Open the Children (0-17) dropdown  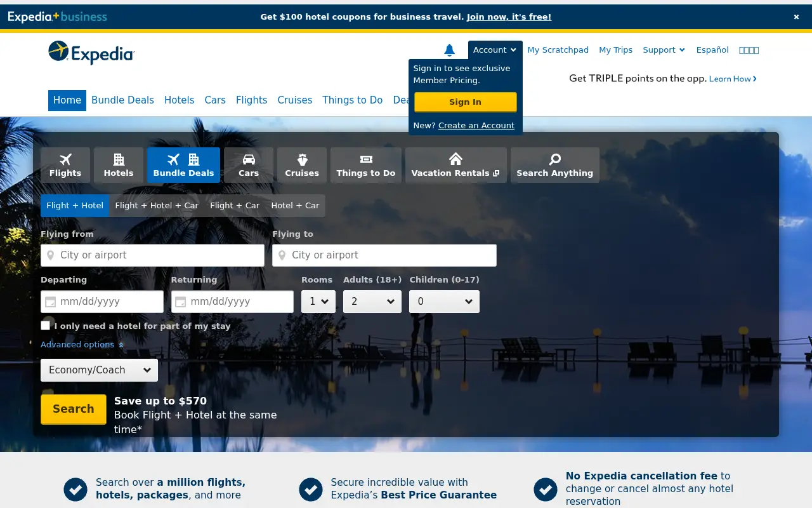coord(444,302)
